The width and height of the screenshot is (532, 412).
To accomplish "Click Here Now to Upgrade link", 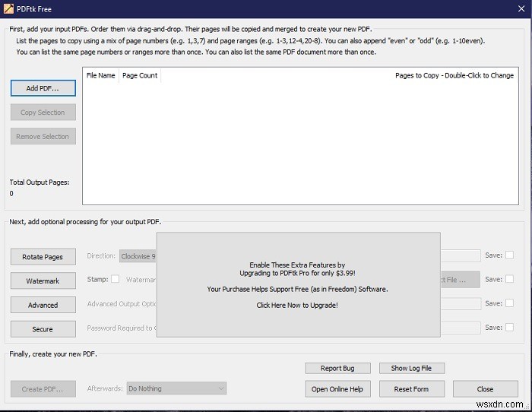I will pos(297,305).
